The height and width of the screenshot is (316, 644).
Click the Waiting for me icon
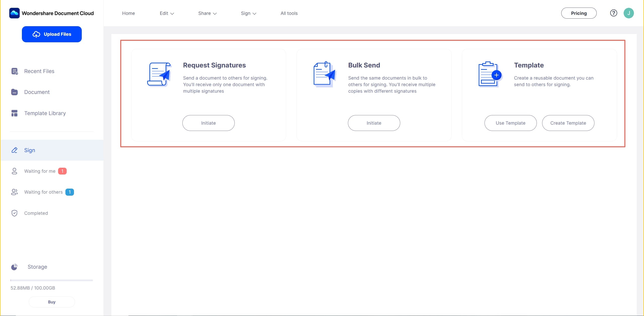(14, 170)
